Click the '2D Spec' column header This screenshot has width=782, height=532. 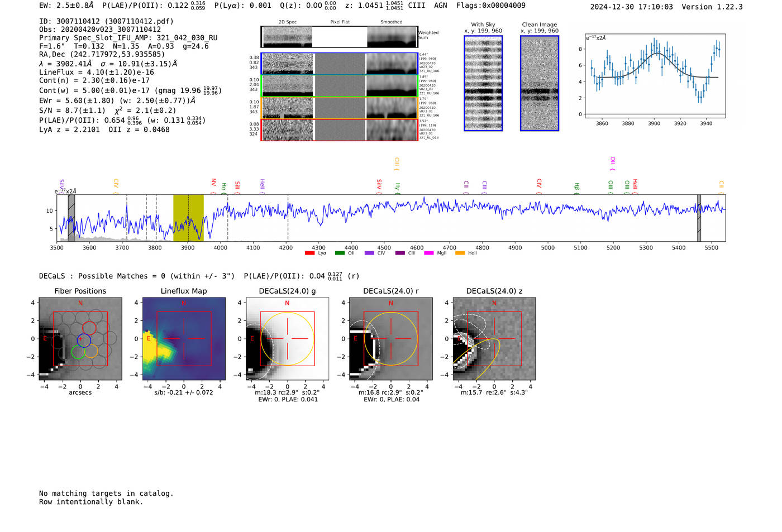pyautogui.click(x=288, y=22)
